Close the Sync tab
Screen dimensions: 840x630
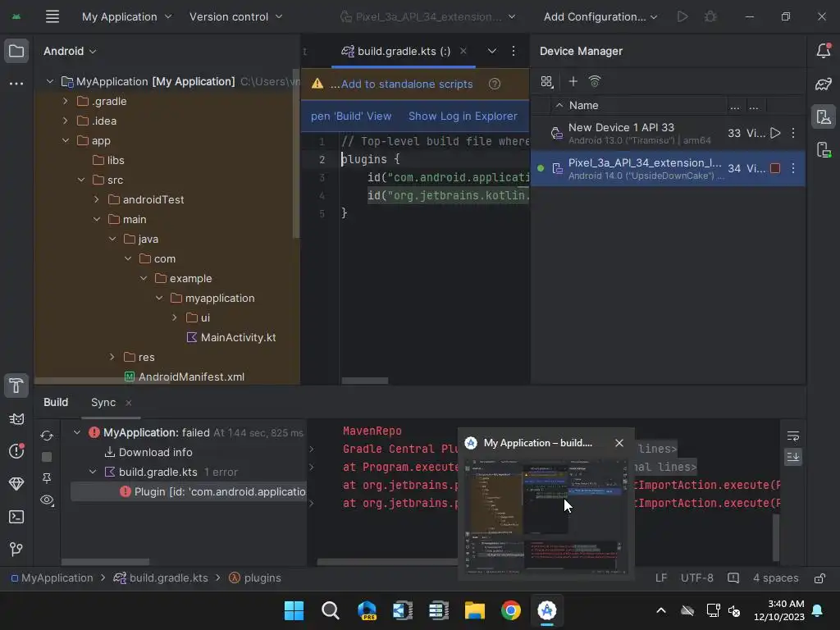pyautogui.click(x=128, y=403)
